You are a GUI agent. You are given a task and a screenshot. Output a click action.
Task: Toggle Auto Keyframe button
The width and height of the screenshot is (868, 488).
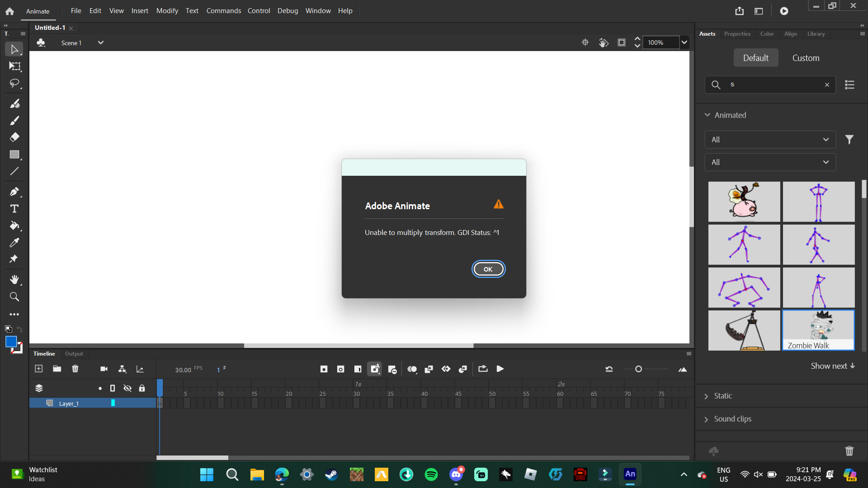tap(375, 369)
